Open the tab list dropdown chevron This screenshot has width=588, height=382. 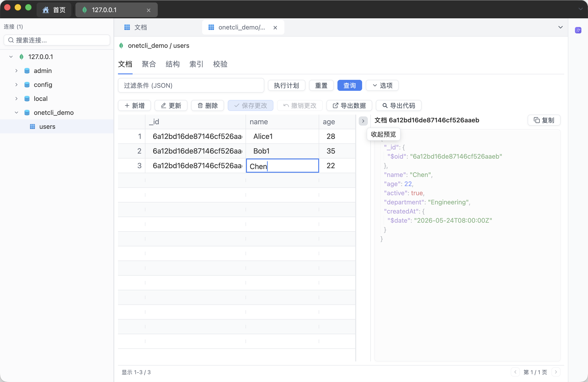coord(560,27)
